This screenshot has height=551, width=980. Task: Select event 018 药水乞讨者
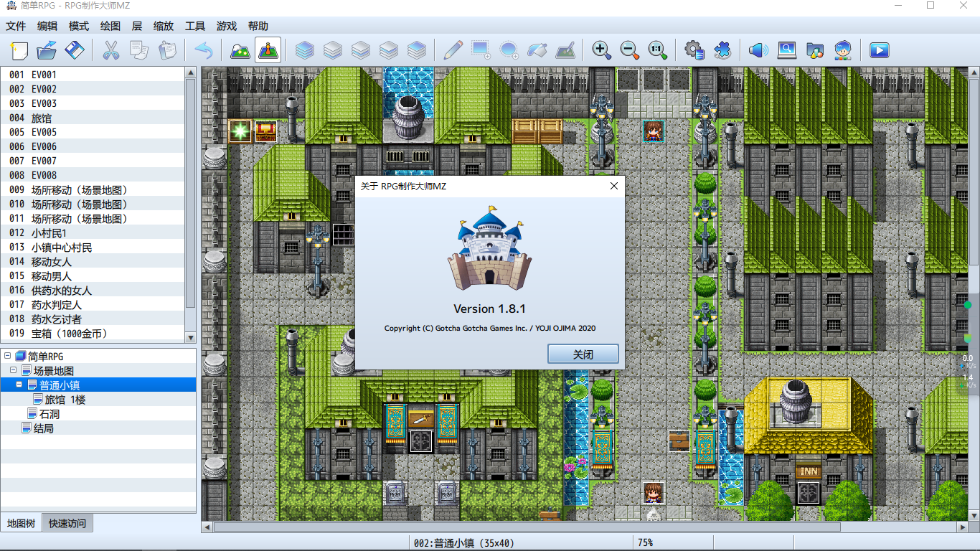coord(93,319)
